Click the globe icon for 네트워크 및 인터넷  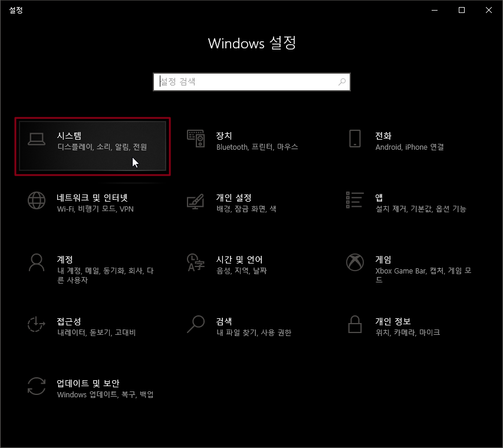click(36, 200)
